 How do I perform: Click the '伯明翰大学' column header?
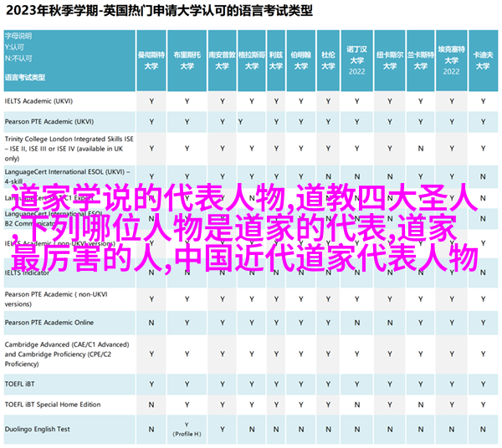[301, 60]
